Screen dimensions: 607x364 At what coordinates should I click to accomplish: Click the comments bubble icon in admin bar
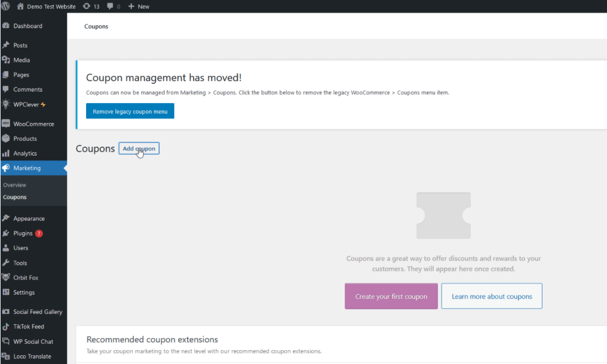click(x=110, y=7)
